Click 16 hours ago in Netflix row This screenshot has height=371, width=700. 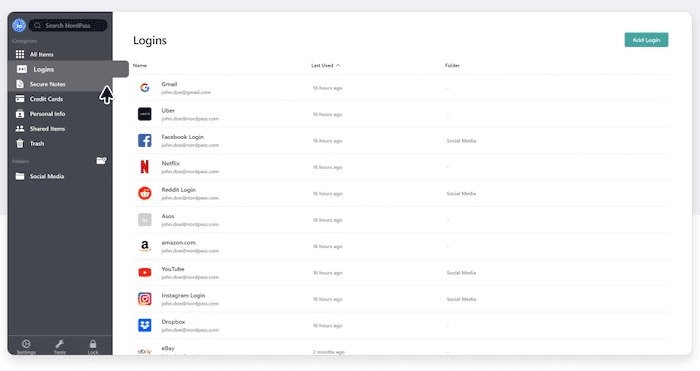(327, 167)
